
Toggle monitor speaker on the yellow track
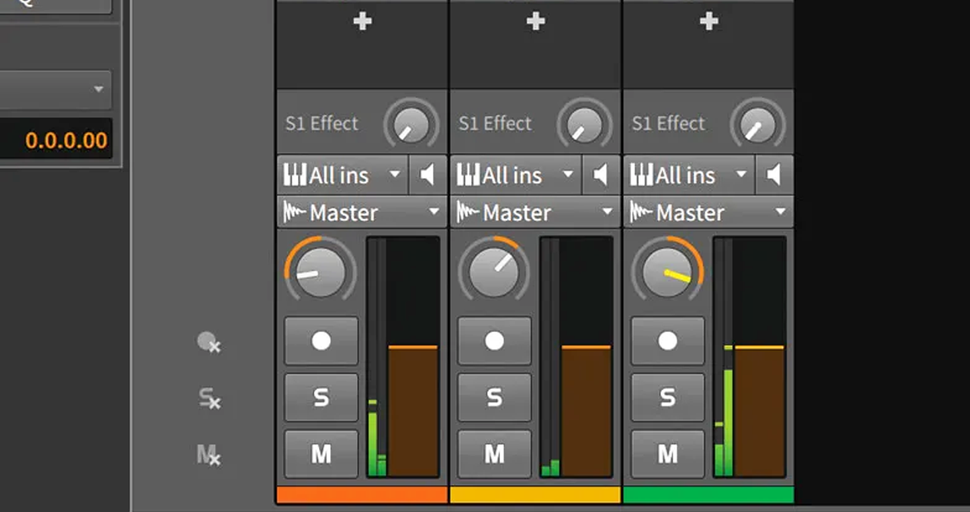click(601, 175)
